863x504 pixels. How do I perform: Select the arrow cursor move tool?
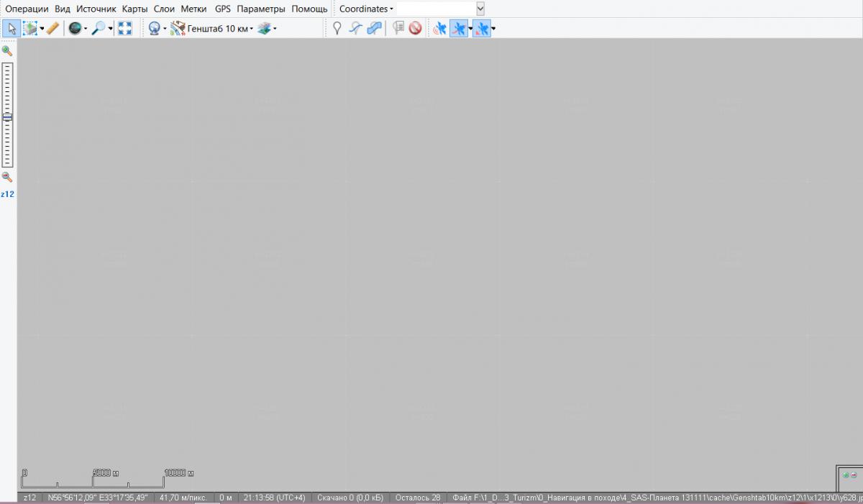pyautogui.click(x=12, y=29)
